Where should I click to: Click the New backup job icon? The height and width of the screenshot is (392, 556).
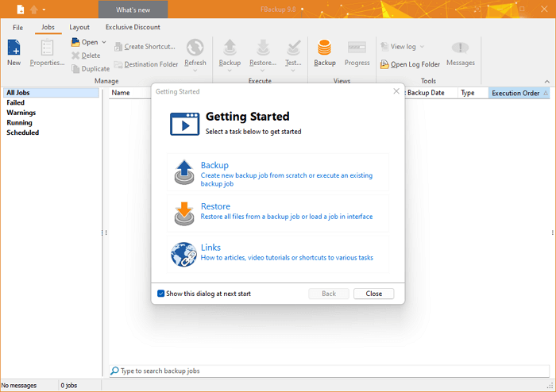[x=14, y=48]
